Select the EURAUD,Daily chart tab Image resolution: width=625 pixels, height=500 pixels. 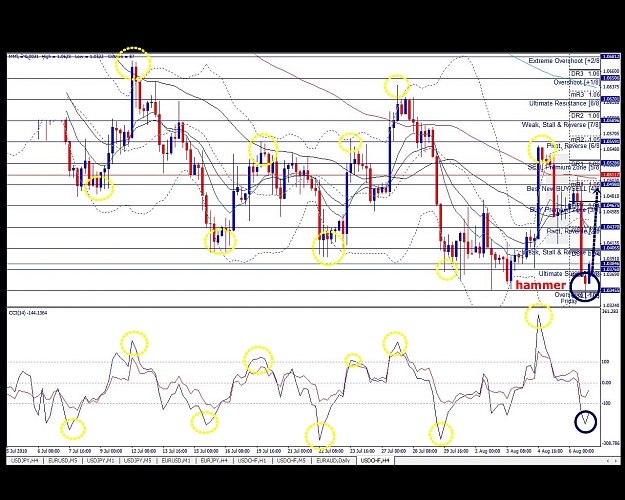click(x=333, y=461)
